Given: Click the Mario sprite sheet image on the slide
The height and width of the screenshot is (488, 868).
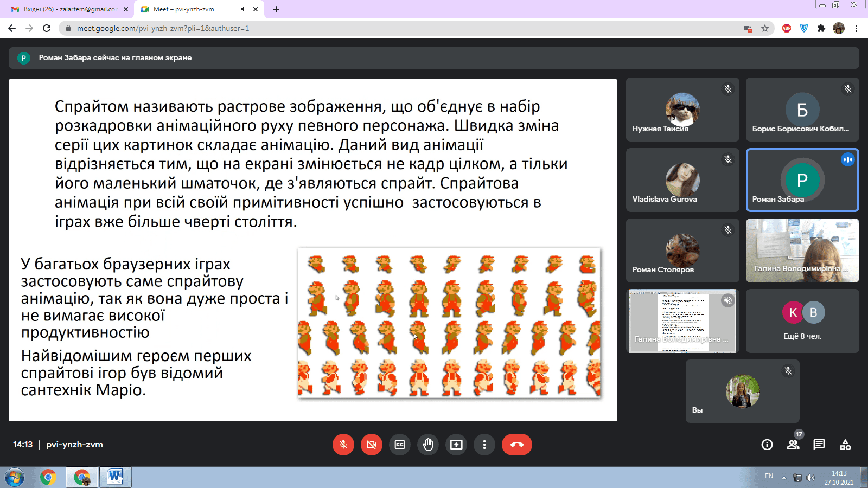Looking at the screenshot, I should click(x=449, y=323).
